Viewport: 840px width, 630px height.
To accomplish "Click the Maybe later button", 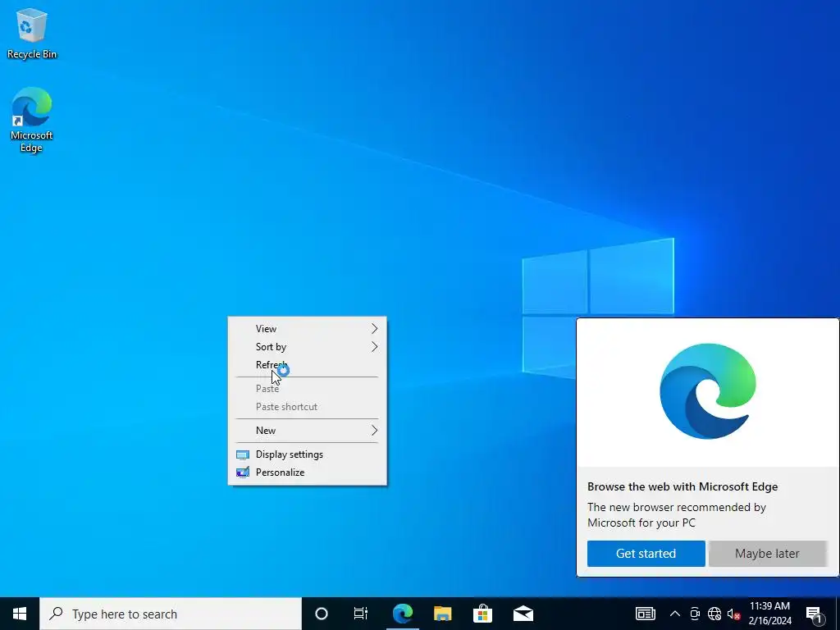I will click(x=767, y=554).
